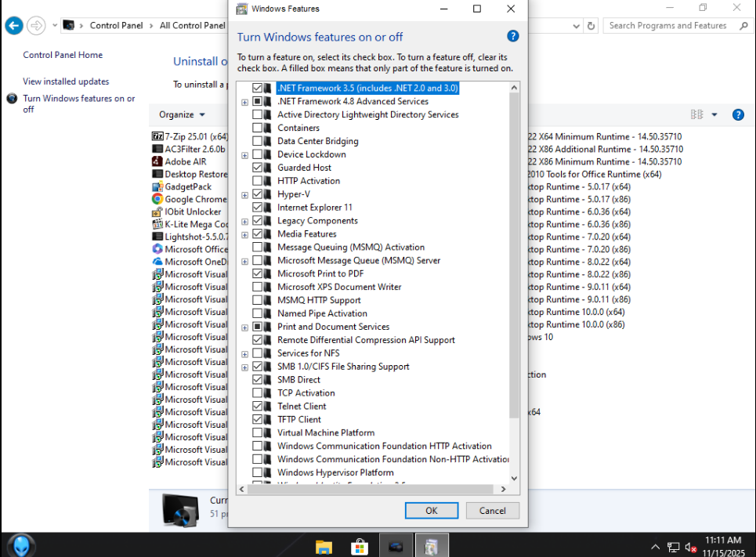Go back with the blue back arrow

click(14, 26)
